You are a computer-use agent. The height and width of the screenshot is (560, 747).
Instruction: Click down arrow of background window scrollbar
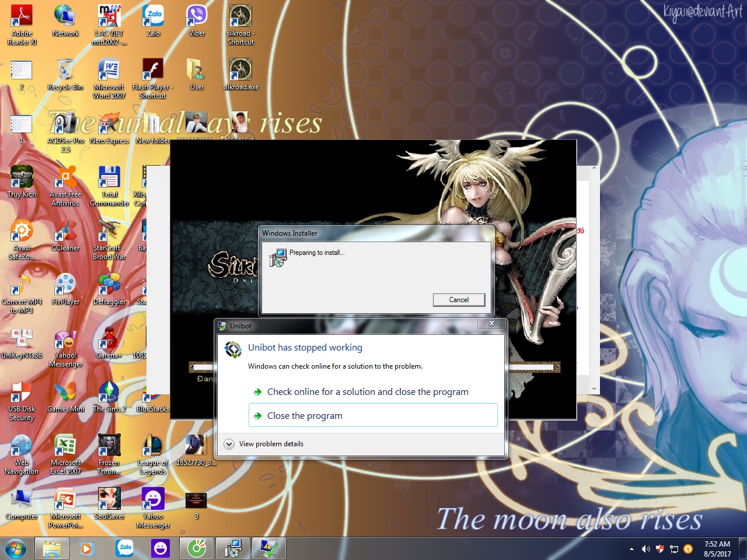point(594,389)
